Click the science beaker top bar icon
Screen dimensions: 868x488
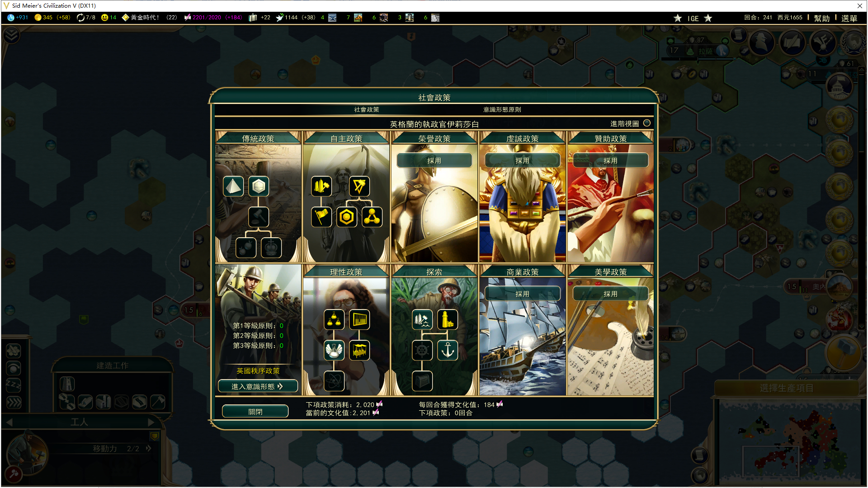tap(11, 18)
